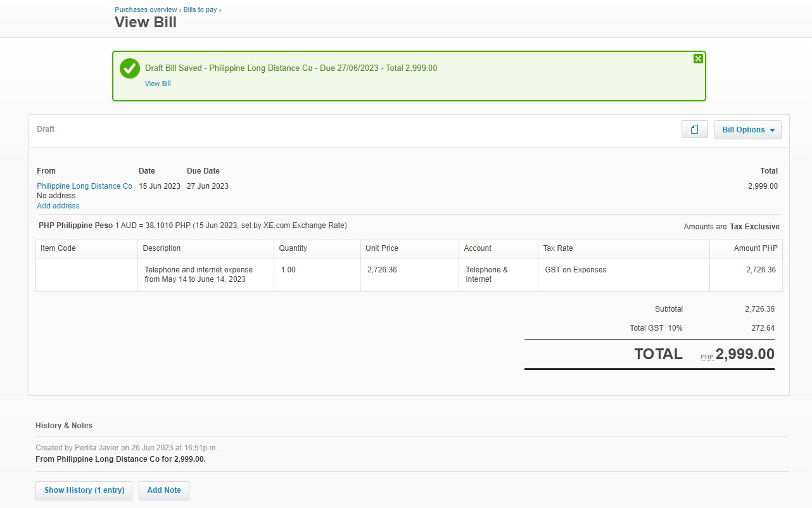Open the Bill Options dropdown
Screen dimensions: 812x508
pos(747,130)
